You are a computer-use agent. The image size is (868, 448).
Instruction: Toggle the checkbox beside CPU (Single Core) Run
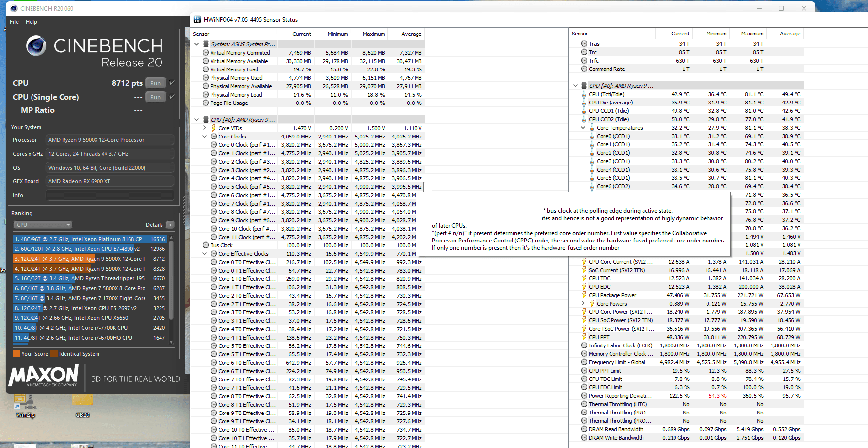(172, 97)
